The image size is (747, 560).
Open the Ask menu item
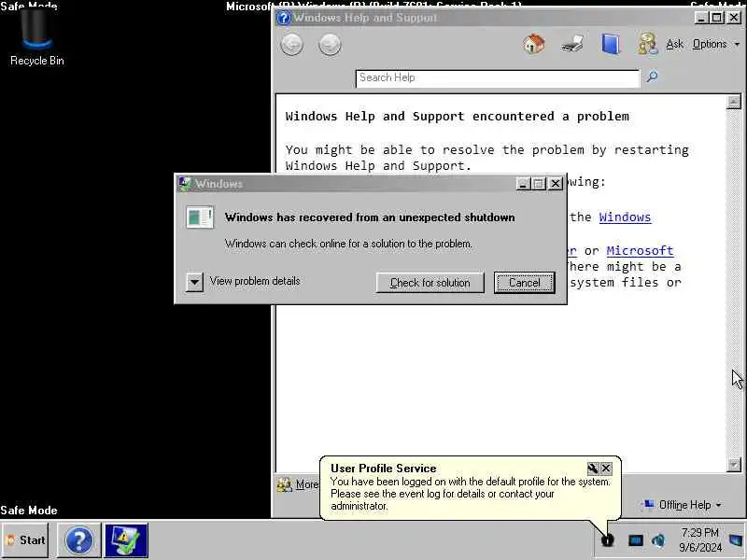pyautogui.click(x=674, y=44)
